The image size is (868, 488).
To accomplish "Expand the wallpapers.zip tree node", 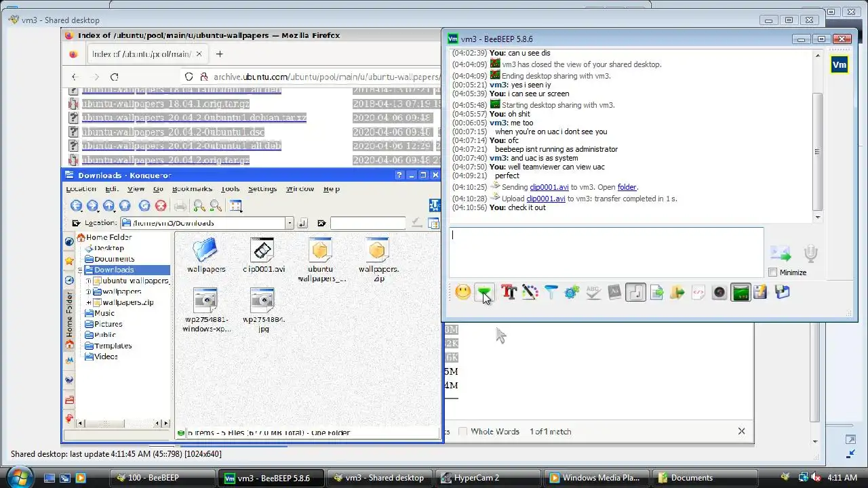I will pos(89,302).
